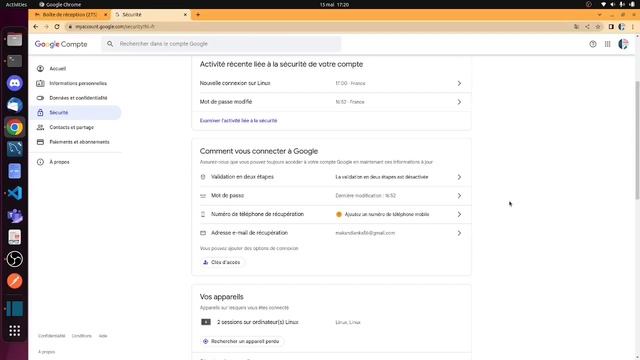Open À propos in the sidebar

pos(59,162)
